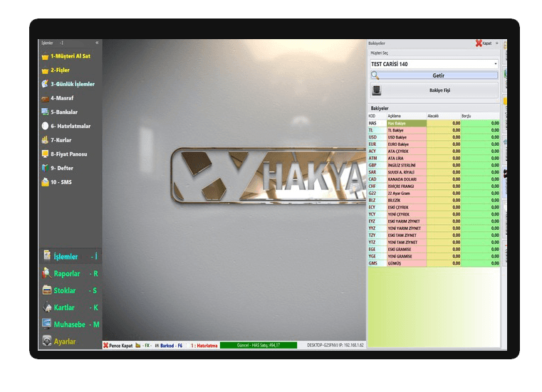Viewport: 542px width, 392px height.
Task: Switch to Raporlar - R section
Action: (x=71, y=273)
